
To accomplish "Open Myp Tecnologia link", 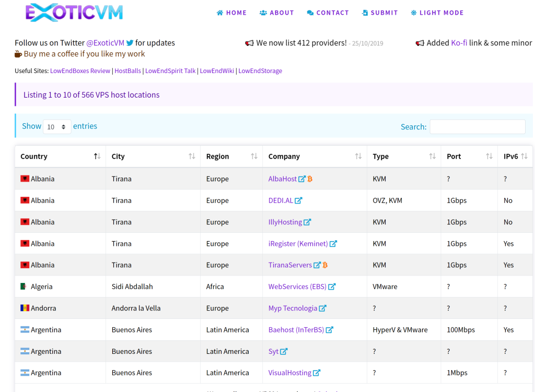I will coord(293,308).
